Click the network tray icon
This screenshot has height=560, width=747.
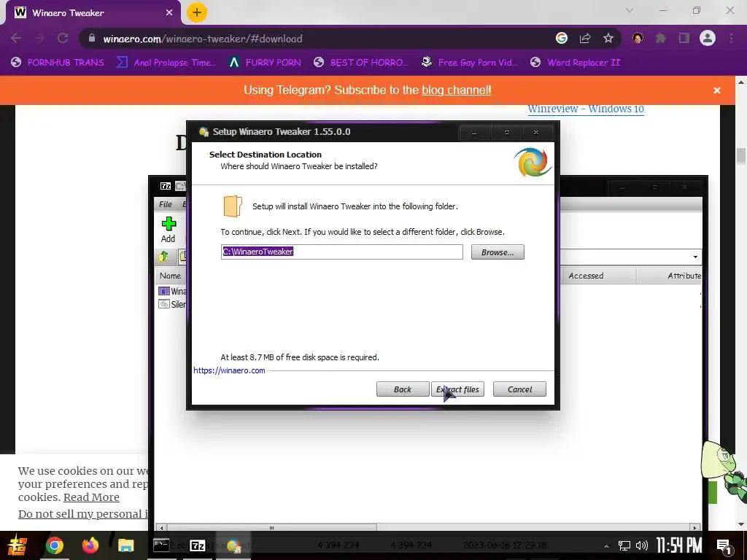coord(624,545)
